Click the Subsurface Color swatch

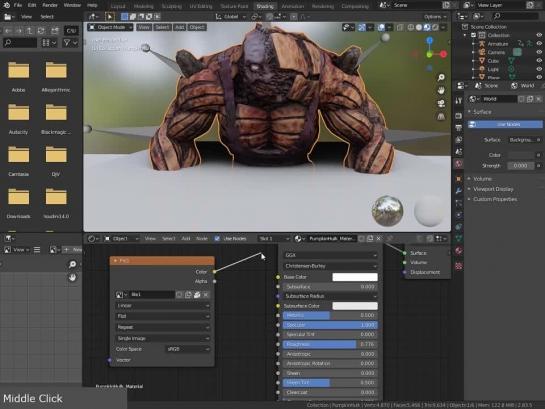click(x=355, y=306)
